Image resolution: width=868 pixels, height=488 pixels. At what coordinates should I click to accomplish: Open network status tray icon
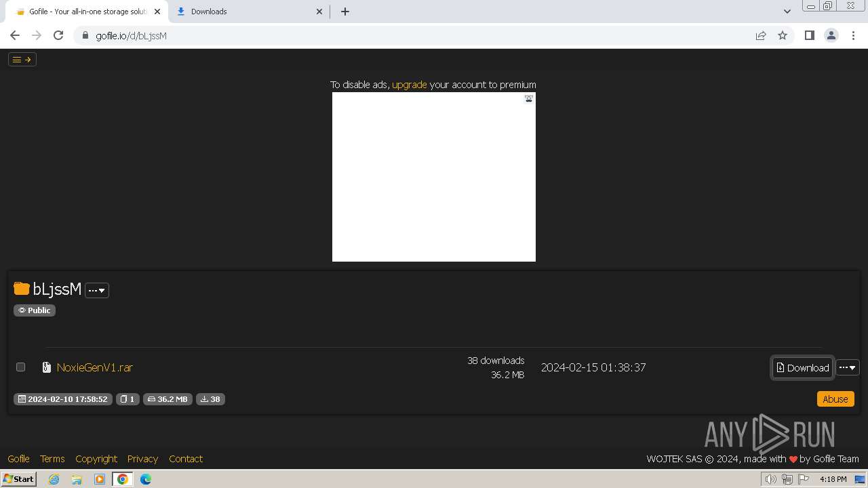tap(787, 479)
